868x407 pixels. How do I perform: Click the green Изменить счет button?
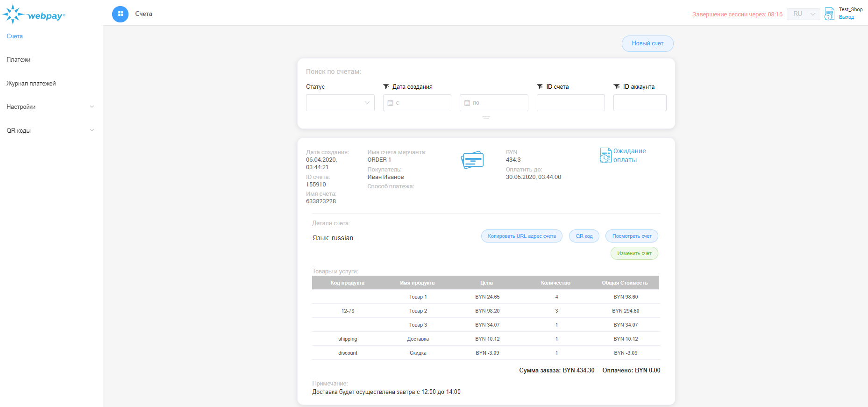(634, 253)
